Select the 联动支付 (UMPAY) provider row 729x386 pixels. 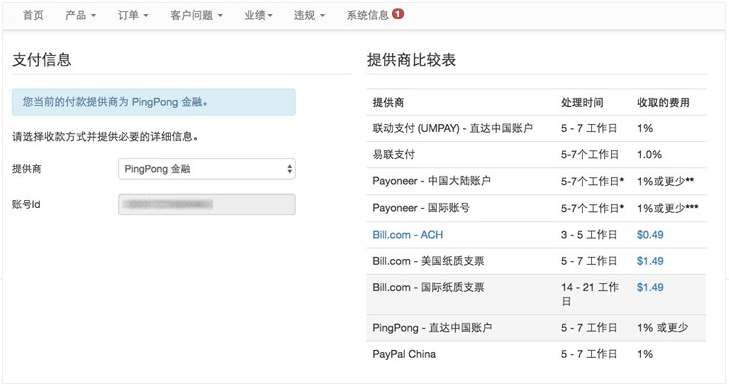(x=536, y=128)
